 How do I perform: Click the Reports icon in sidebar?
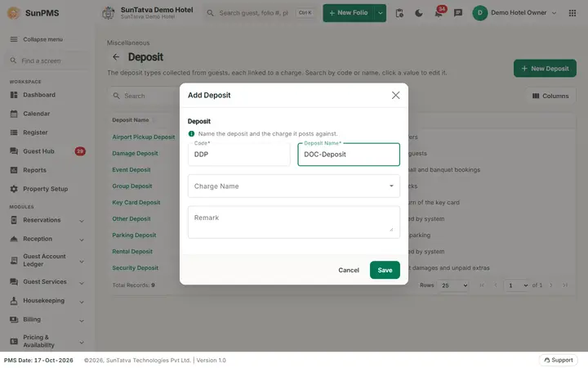coord(14,170)
